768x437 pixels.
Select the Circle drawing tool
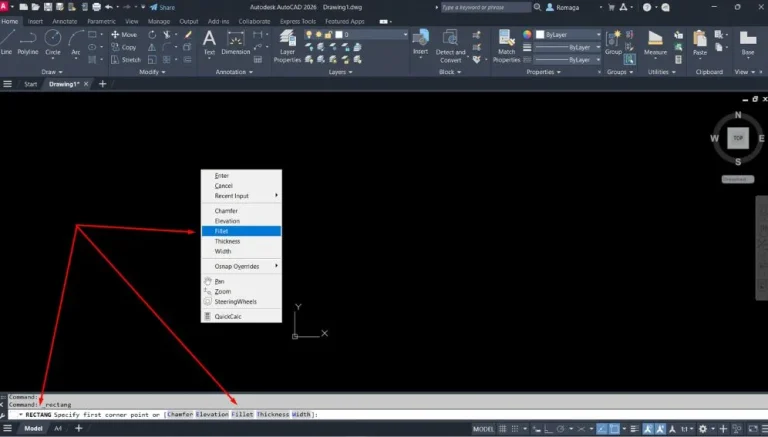(52, 40)
